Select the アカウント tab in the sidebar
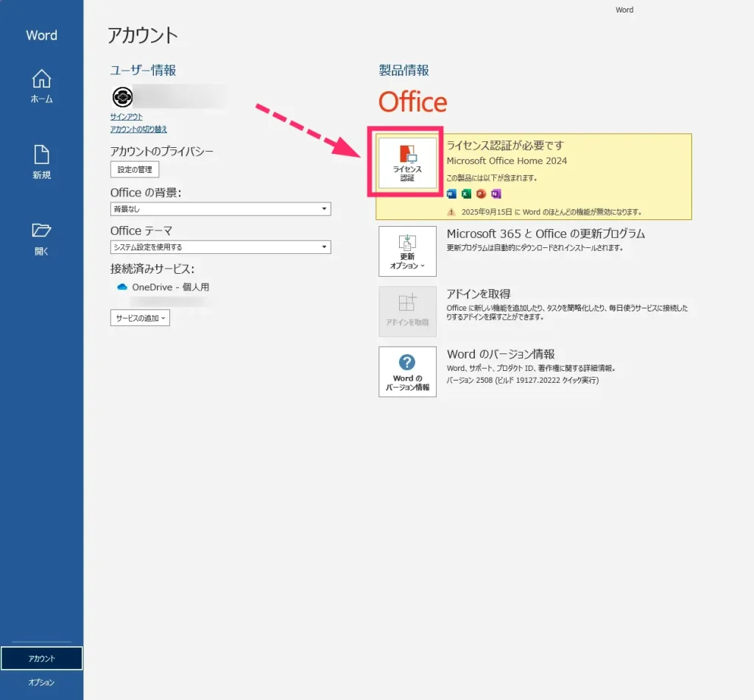Viewport: 754px width, 700px height. 41,658
